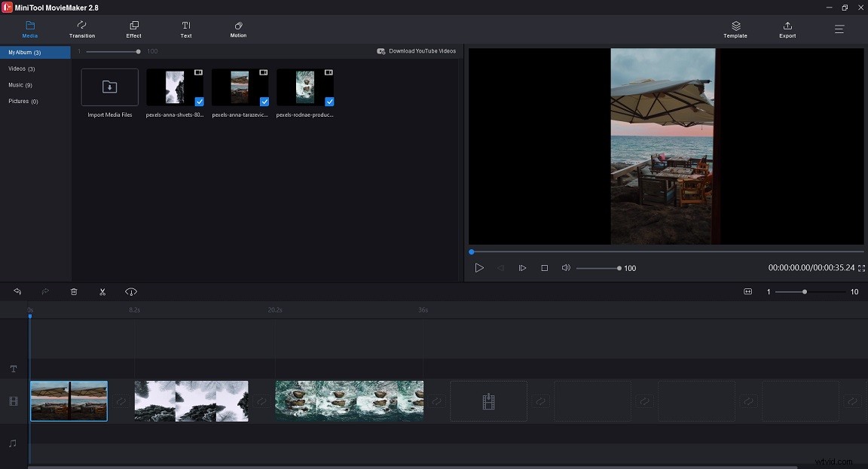Select the Undo icon above the timeline

pos(17,291)
